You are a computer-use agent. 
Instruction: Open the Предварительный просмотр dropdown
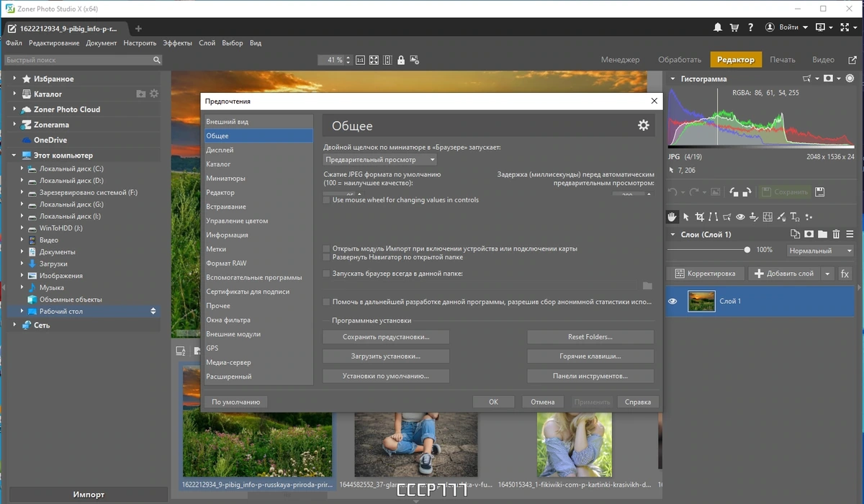(x=380, y=160)
